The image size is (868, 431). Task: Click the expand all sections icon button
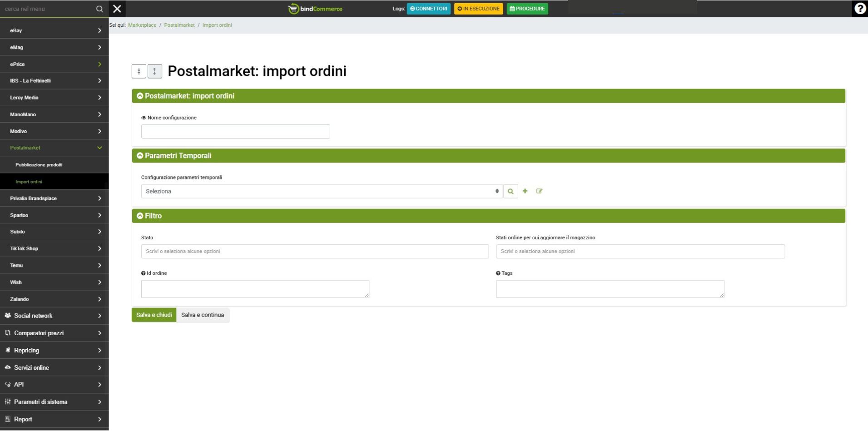pyautogui.click(x=154, y=71)
